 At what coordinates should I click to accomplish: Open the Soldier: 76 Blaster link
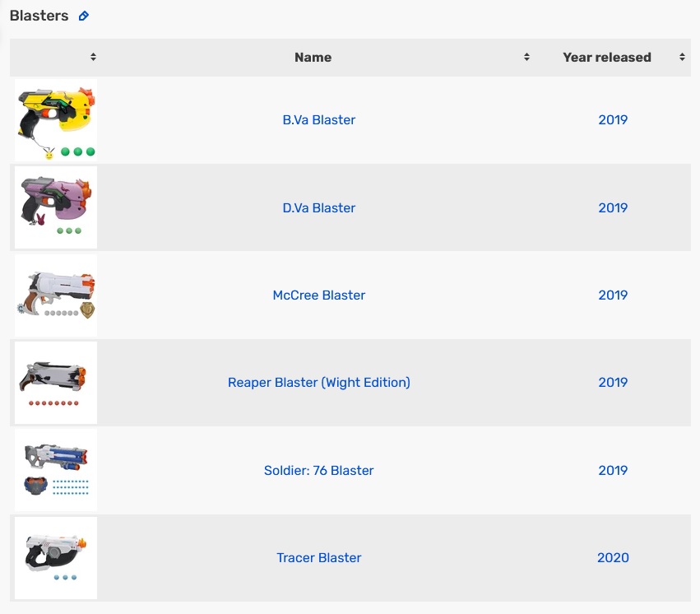[x=319, y=470]
